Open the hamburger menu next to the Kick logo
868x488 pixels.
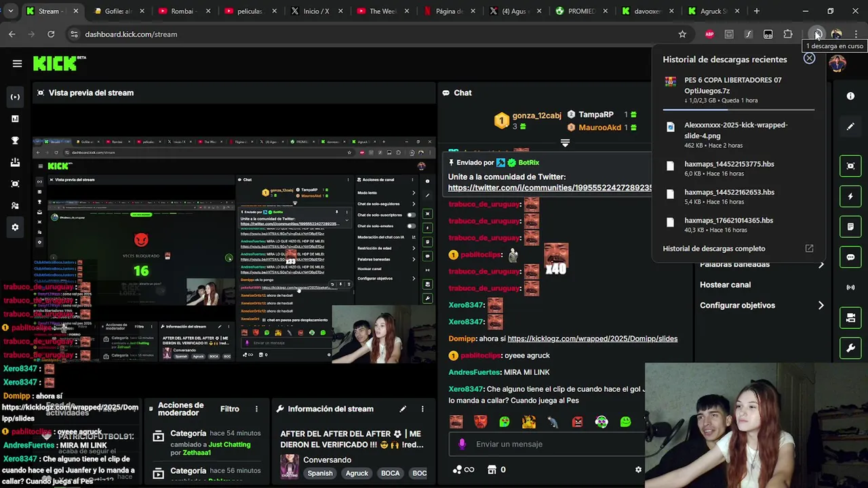[17, 63]
